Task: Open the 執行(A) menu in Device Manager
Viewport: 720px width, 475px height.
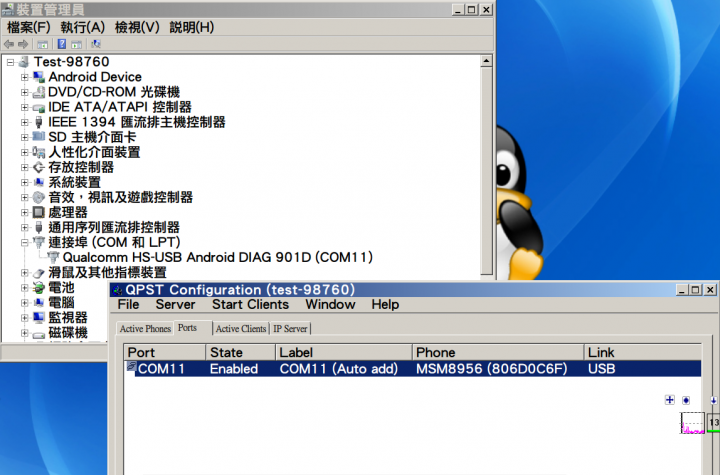Action: point(83,28)
